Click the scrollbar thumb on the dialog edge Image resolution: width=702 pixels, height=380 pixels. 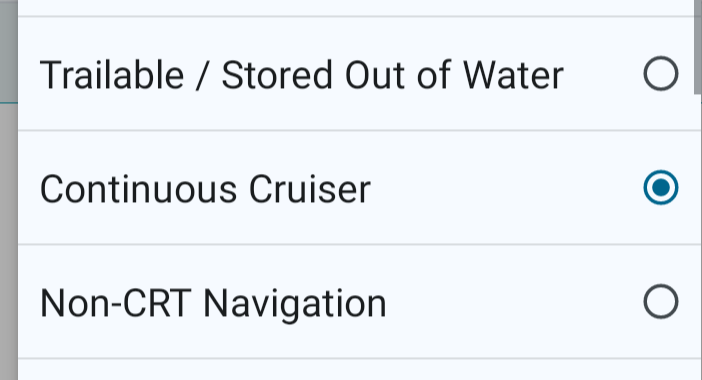pos(698,47)
